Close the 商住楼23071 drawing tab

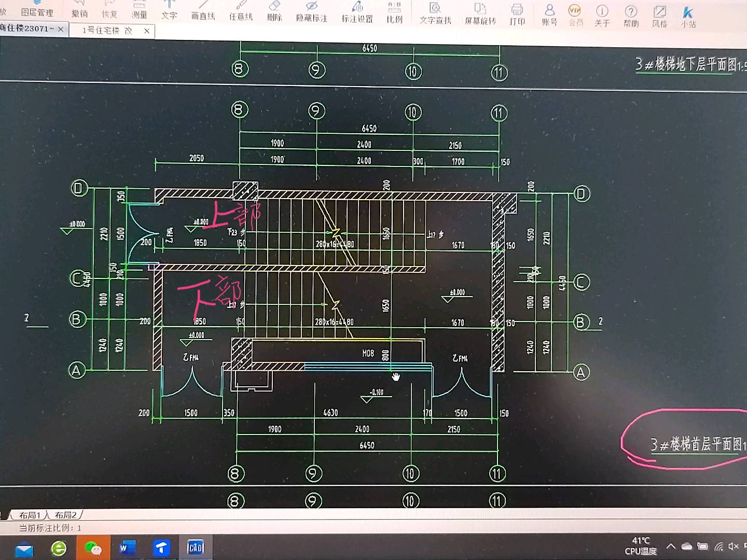point(61,29)
